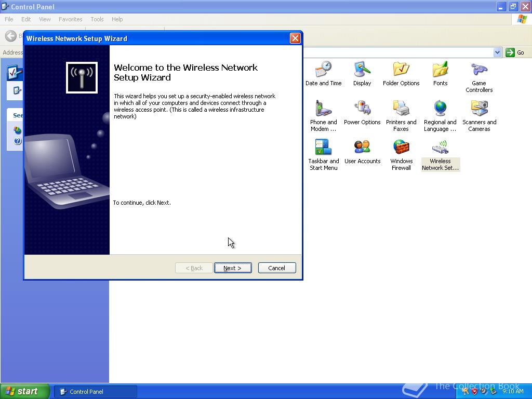Click Next in the wizard
The image size is (532, 399).
pos(233,268)
